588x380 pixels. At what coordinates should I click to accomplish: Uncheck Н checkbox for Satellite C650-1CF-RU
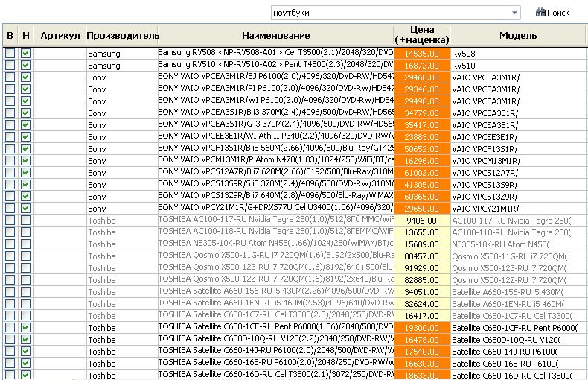pos(25,327)
